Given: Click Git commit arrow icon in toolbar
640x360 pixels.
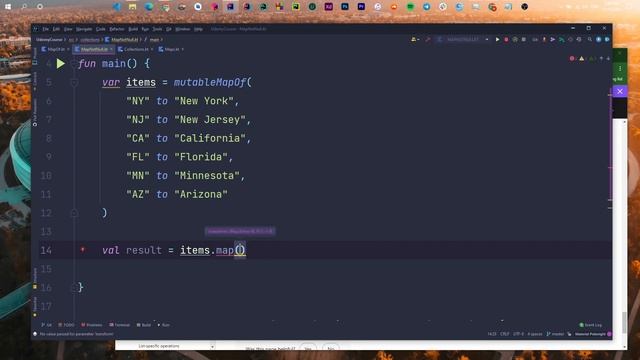Looking at the screenshot, I should click(x=553, y=40).
